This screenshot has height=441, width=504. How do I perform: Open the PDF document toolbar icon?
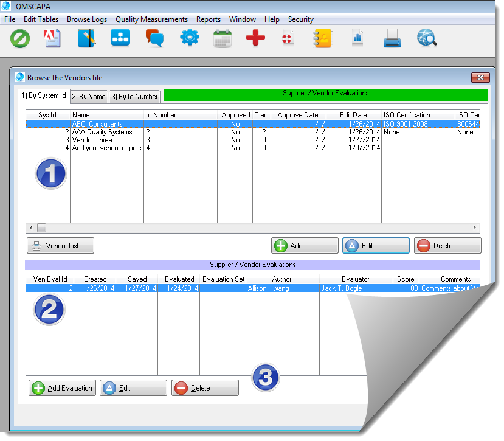click(x=53, y=39)
